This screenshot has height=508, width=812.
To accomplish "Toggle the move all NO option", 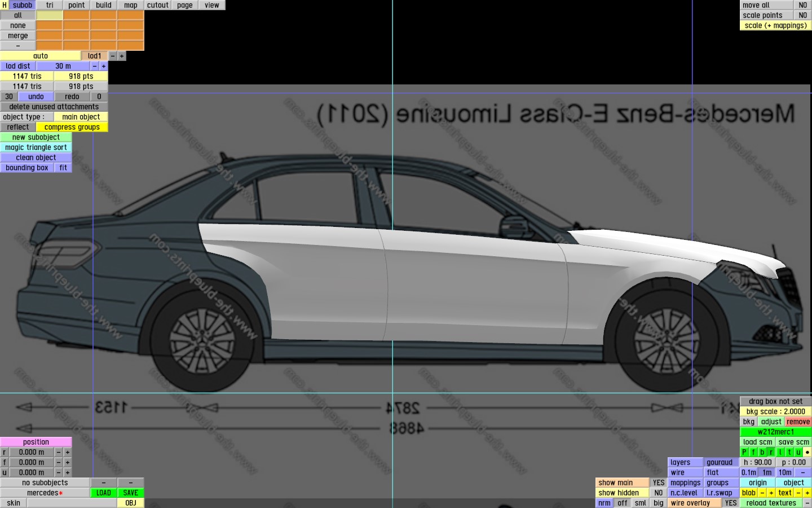I will (803, 5).
